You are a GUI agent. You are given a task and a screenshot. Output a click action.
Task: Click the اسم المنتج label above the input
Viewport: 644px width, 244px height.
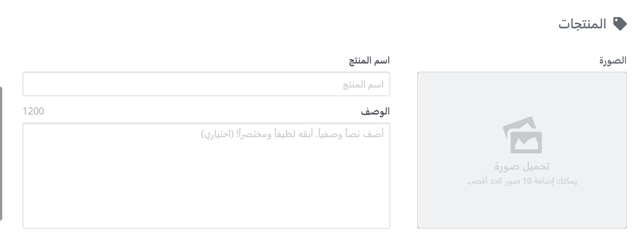pyautogui.click(x=369, y=60)
